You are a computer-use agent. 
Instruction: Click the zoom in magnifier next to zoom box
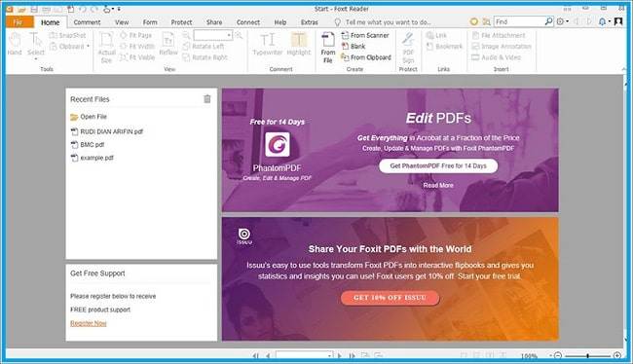[239, 35]
